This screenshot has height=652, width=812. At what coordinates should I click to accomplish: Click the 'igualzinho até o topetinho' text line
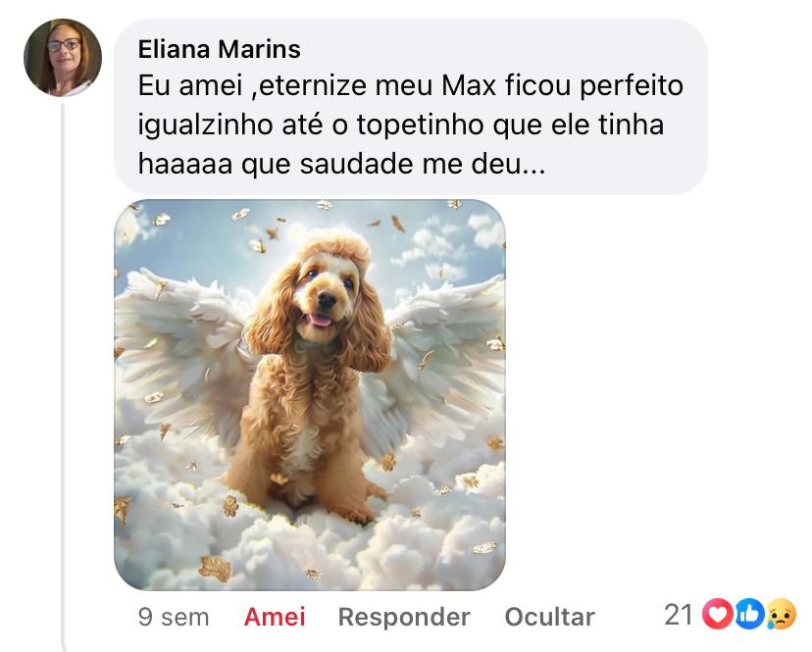pos(401,125)
